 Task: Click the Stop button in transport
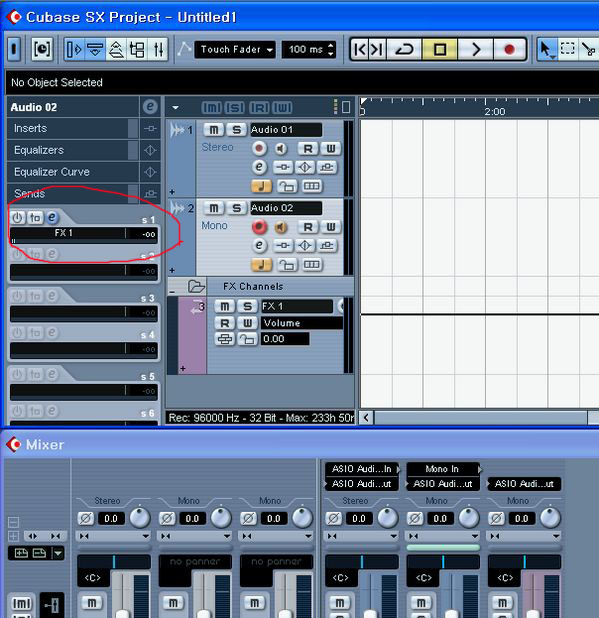439,50
